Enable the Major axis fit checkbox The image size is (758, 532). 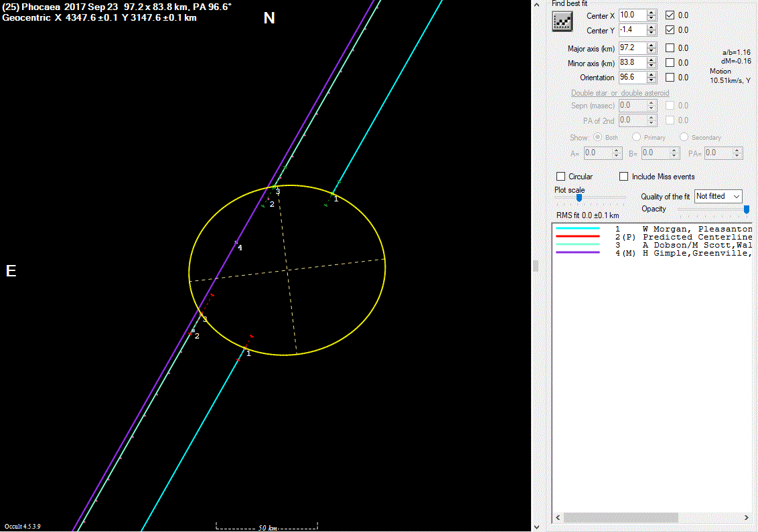[670, 48]
